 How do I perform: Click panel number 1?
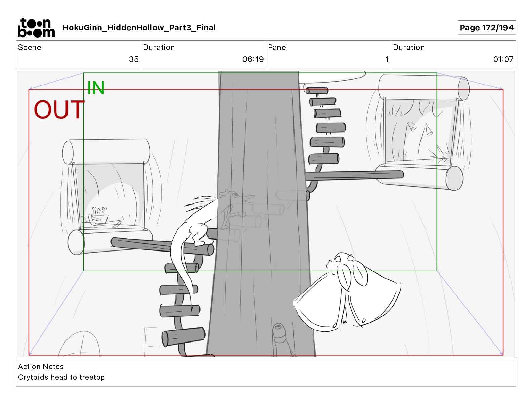click(x=387, y=59)
